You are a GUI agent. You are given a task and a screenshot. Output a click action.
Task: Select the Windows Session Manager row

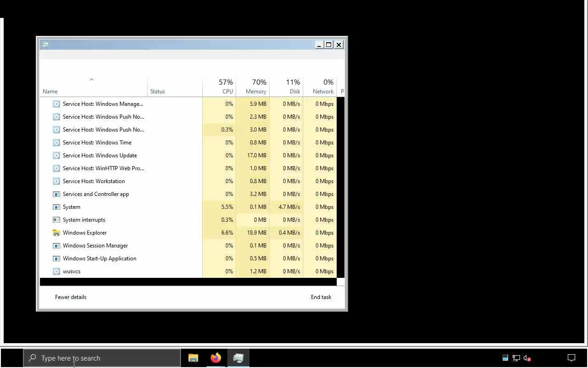pyautogui.click(x=188, y=246)
